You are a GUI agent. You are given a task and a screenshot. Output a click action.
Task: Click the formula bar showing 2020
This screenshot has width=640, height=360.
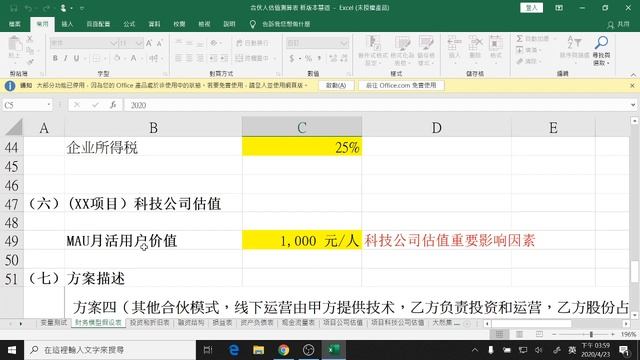[376, 105]
